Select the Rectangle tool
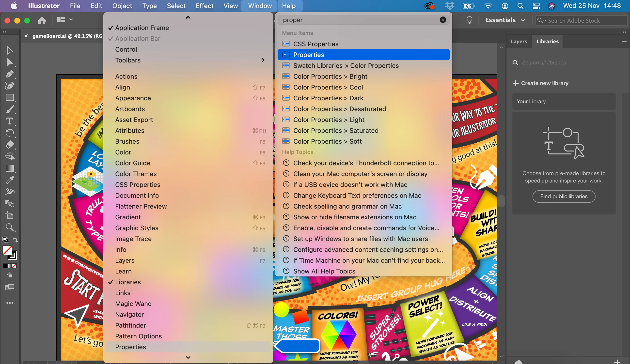This screenshot has width=630, height=364. pos(10,98)
